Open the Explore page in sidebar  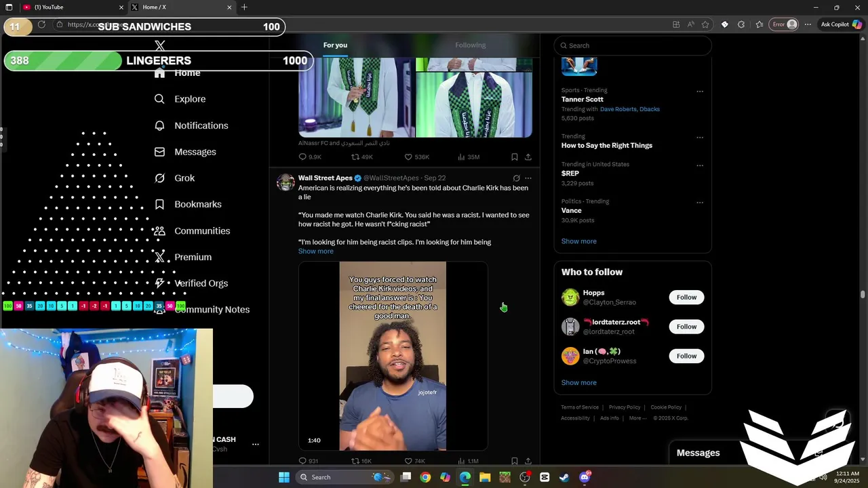pos(180,99)
